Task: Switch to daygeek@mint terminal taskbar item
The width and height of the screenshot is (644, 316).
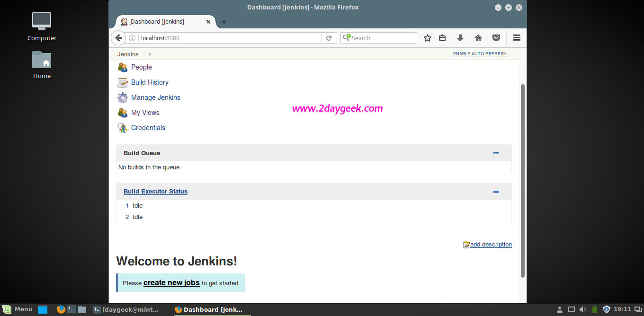Action: (126, 309)
